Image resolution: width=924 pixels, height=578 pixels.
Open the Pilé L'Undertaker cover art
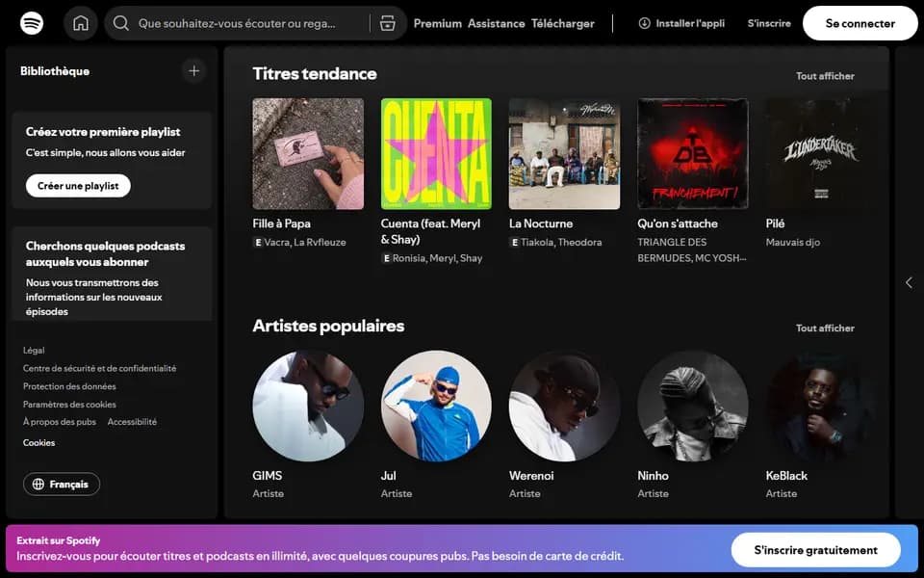[x=821, y=154]
